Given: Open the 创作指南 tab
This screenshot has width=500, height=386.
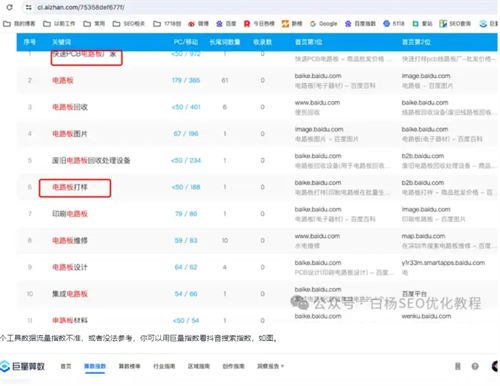Looking at the screenshot, I should (x=233, y=366).
